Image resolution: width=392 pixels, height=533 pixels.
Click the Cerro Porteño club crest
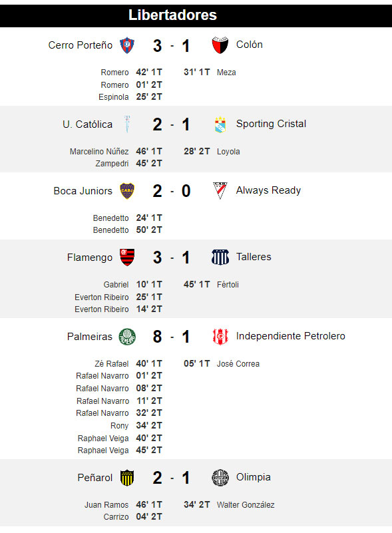[x=127, y=45]
